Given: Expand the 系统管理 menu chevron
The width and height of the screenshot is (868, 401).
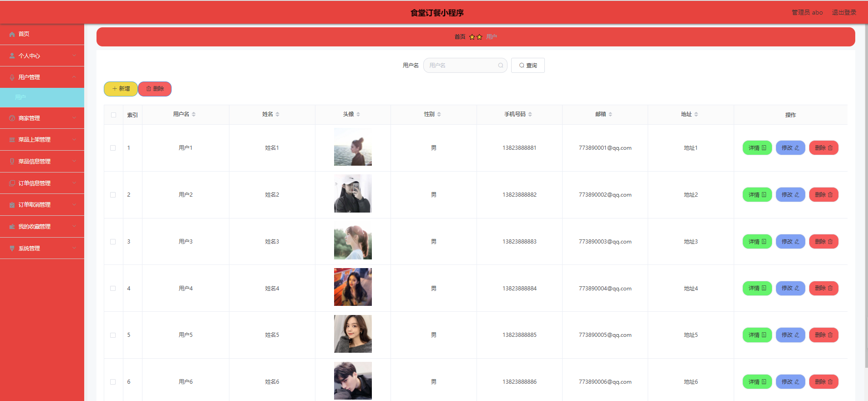Looking at the screenshot, I should pyautogui.click(x=74, y=248).
